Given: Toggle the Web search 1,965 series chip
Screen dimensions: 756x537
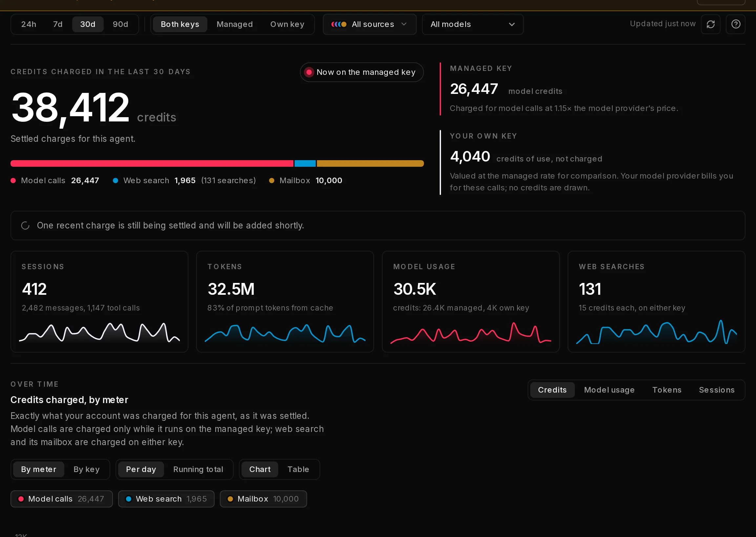Looking at the screenshot, I should pyautogui.click(x=166, y=499).
